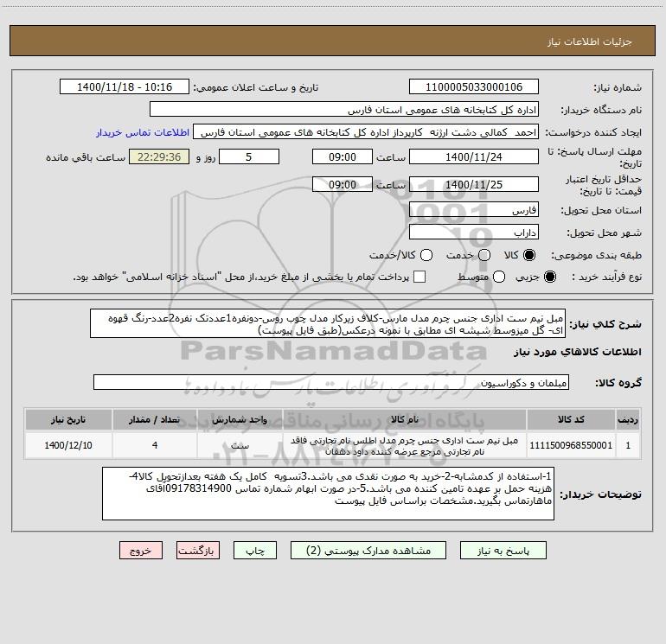
Task: Click the delivery city field داراب
Action: pyautogui.click(x=474, y=233)
